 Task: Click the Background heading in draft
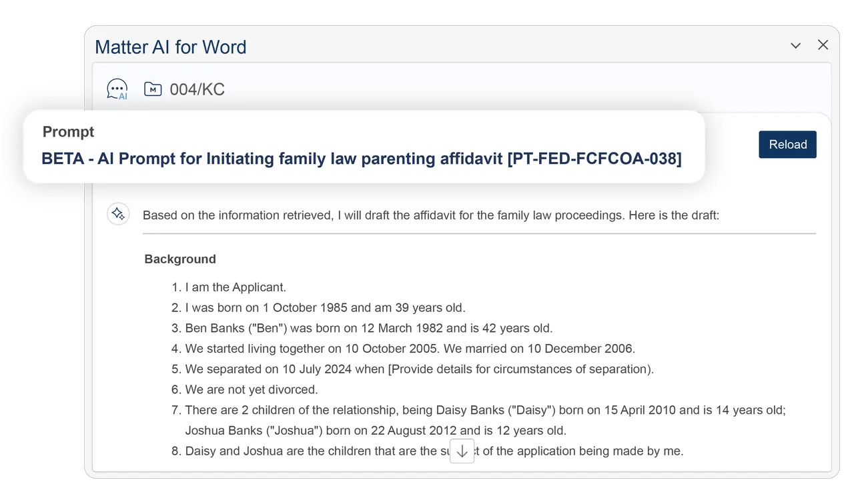[180, 259]
